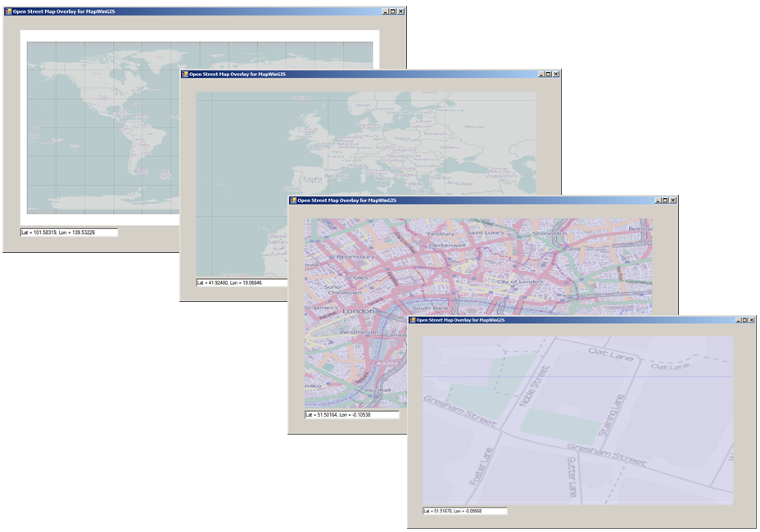Click the large London label on city map
The image size is (760, 532).
tap(359, 311)
